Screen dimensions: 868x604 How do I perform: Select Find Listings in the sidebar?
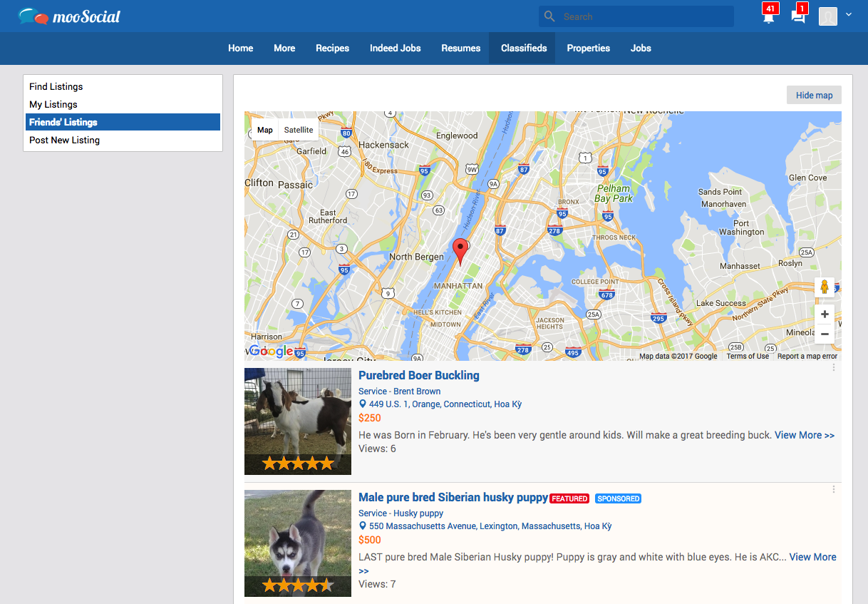pyautogui.click(x=123, y=86)
